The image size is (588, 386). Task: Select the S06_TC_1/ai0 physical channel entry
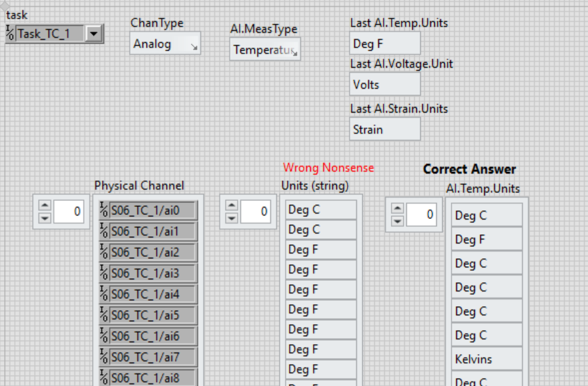pos(152,210)
